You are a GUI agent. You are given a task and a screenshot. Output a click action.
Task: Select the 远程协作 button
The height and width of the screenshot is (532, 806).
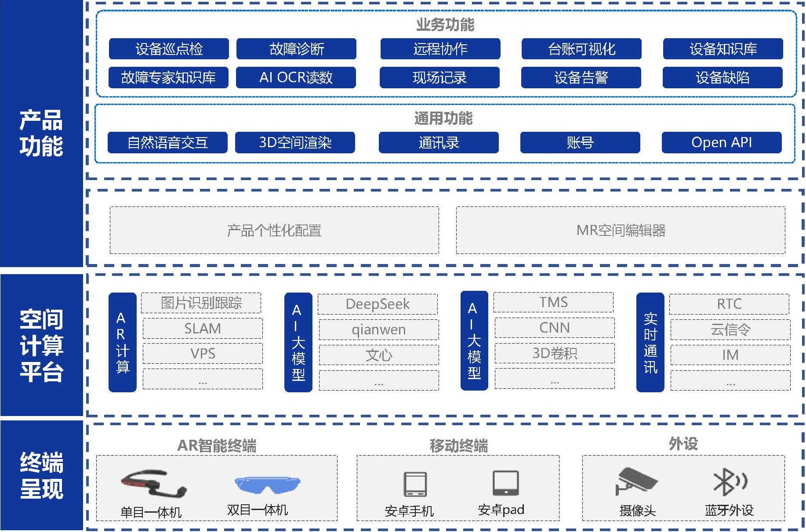click(x=440, y=49)
